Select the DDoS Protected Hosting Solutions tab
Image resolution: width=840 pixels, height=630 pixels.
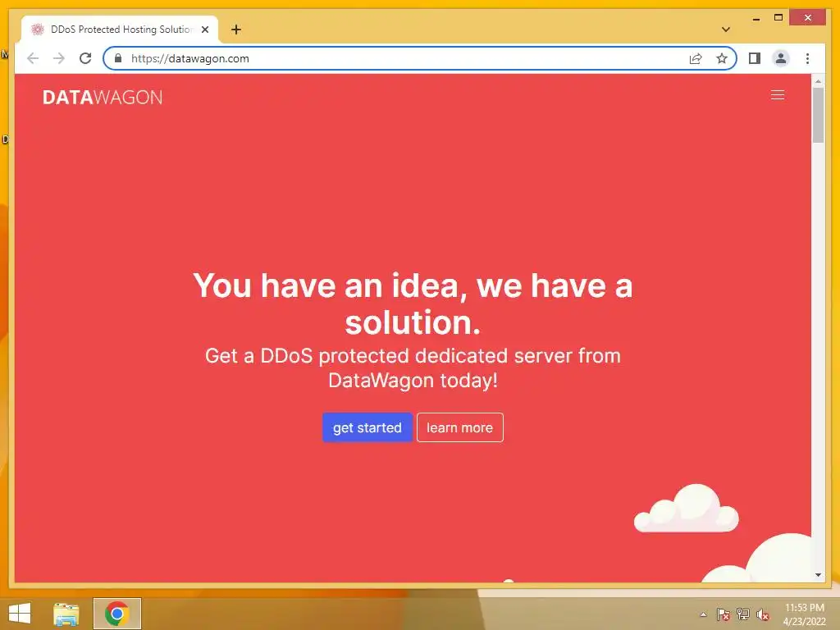point(120,30)
